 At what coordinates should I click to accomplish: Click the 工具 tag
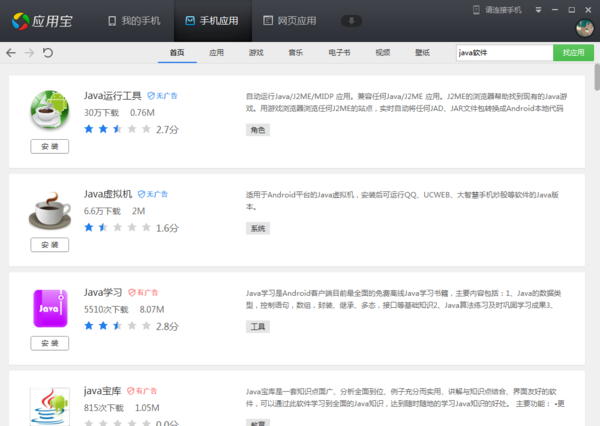pos(258,327)
